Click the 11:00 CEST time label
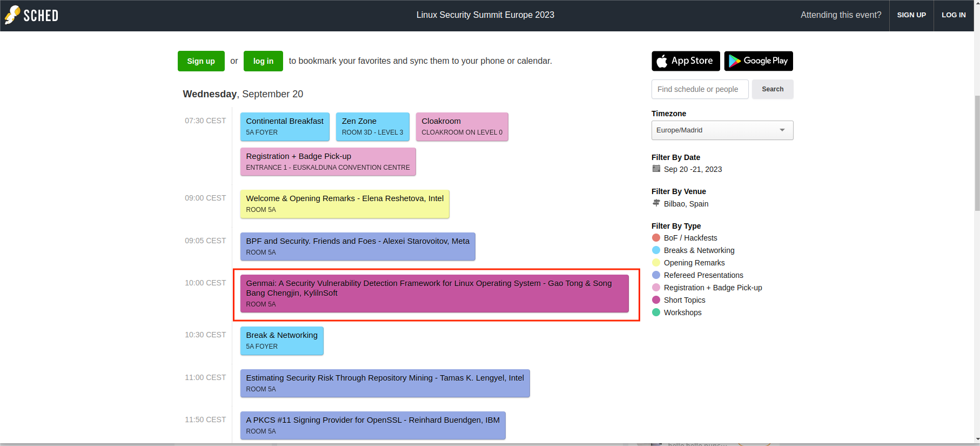This screenshot has width=980, height=446. [x=205, y=377]
